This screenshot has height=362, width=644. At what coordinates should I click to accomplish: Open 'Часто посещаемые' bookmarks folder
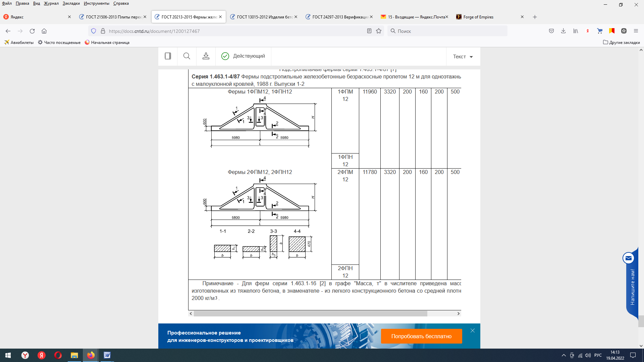[59, 43]
